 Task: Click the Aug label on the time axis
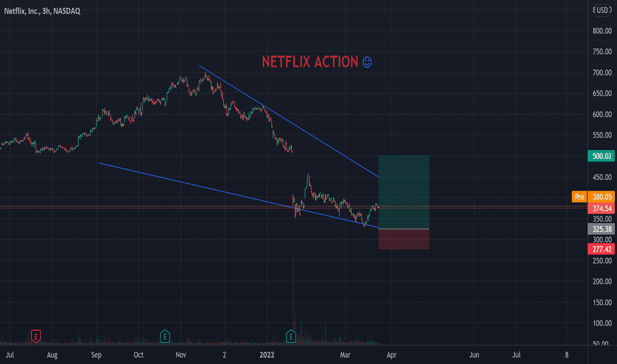click(52, 355)
